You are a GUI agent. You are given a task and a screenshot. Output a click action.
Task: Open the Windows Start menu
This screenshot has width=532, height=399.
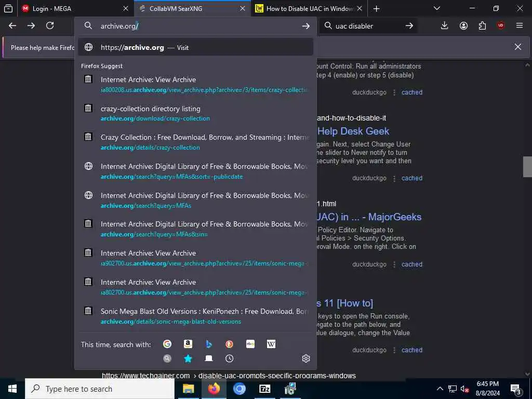[12, 389]
